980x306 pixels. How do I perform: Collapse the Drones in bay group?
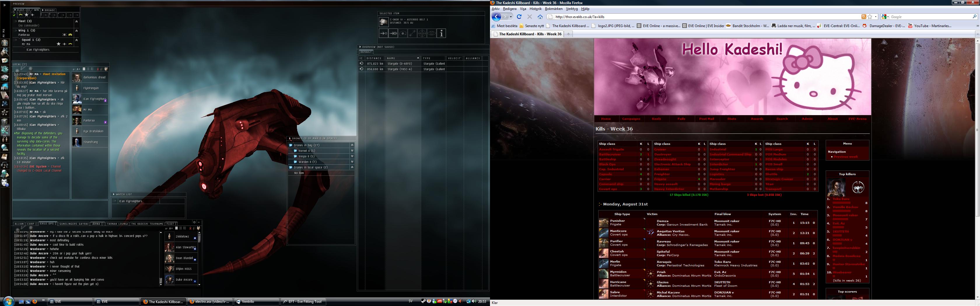[352, 145]
